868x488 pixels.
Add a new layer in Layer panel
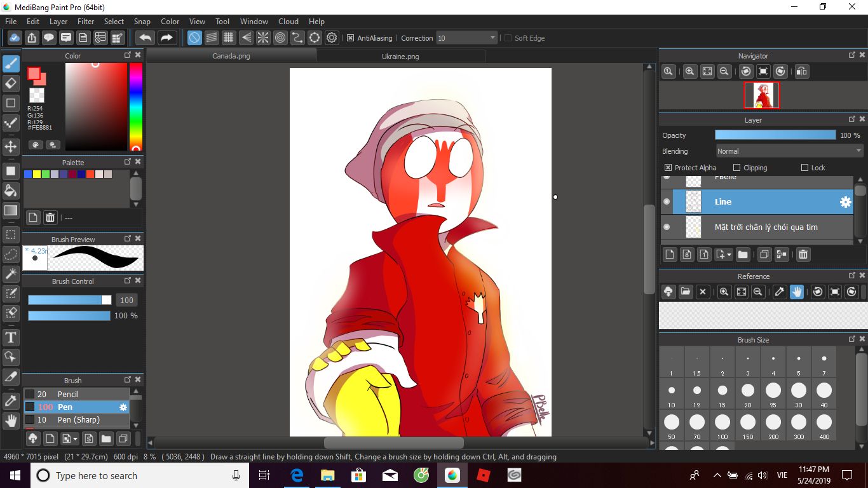[x=670, y=254]
